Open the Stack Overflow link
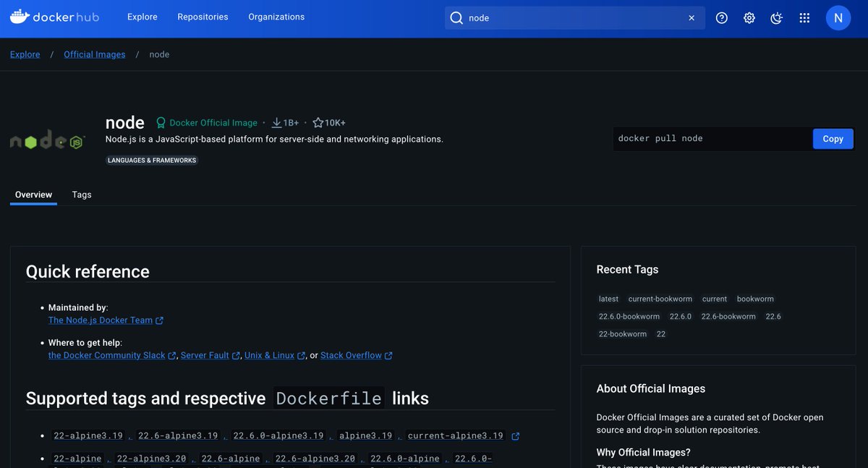The image size is (868, 468). [x=351, y=355]
